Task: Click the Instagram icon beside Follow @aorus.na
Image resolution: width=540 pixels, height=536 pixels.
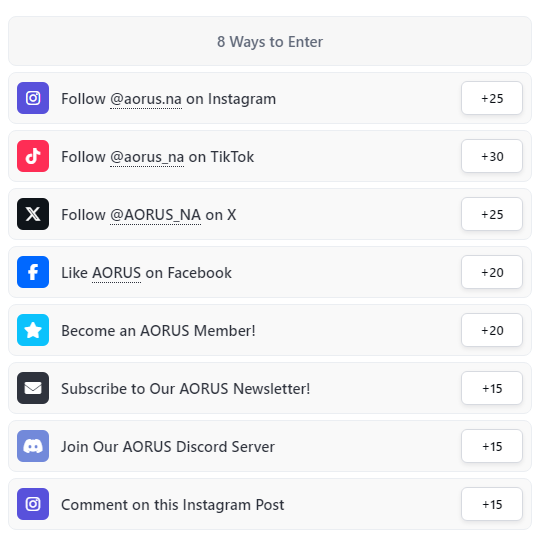Action: pos(33,98)
